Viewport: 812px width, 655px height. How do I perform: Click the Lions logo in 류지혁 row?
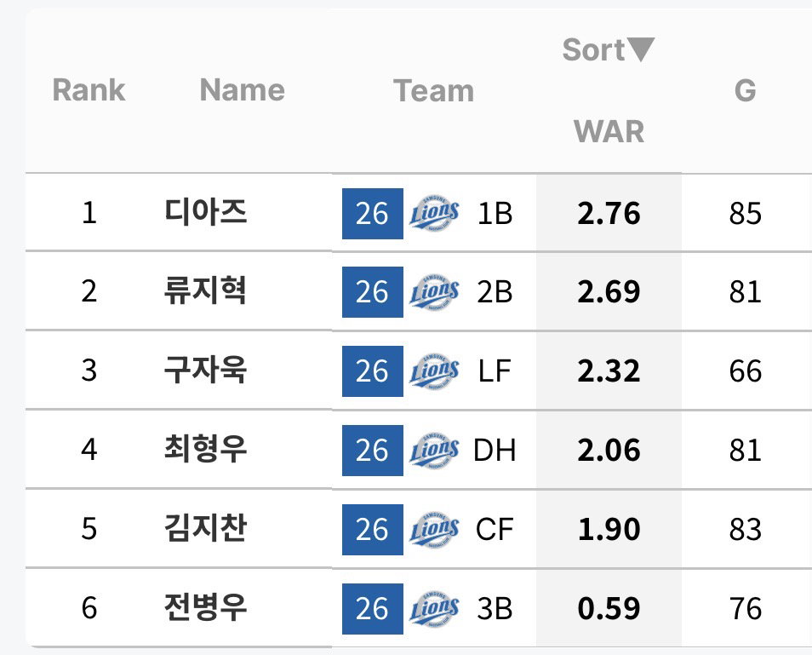(x=434, y=292)
